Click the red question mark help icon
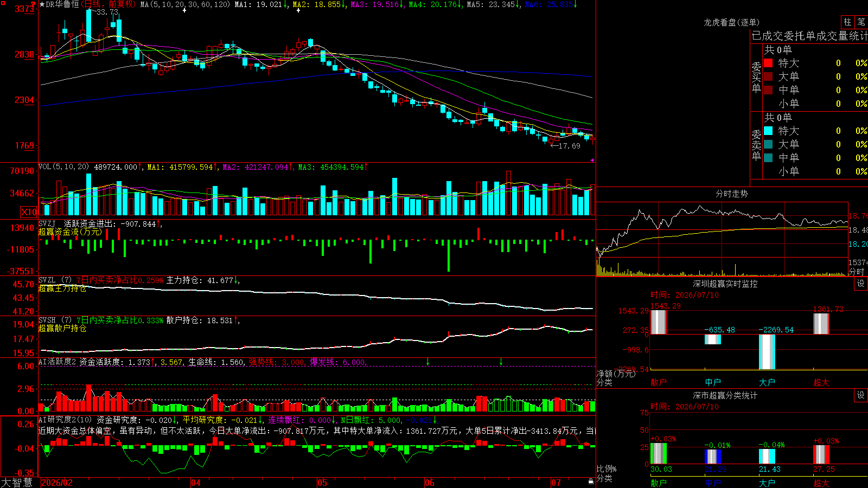The image size is (868, 488). click(x=34, y=4)
